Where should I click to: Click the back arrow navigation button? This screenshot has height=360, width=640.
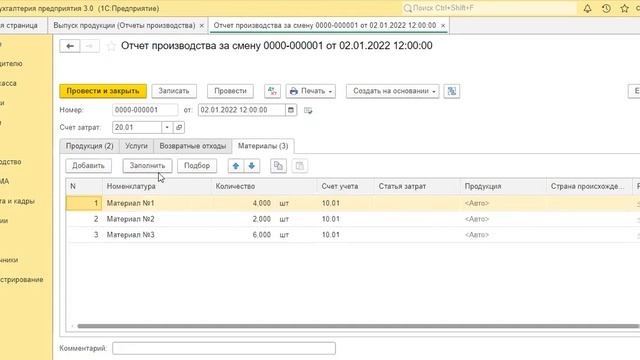[x=70, y=46]
